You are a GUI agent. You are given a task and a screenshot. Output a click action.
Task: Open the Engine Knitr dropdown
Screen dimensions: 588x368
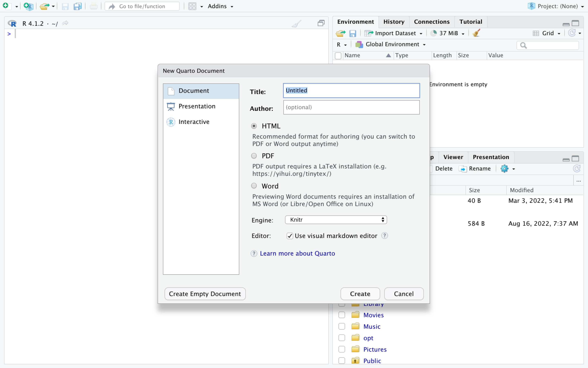[336, 220]
